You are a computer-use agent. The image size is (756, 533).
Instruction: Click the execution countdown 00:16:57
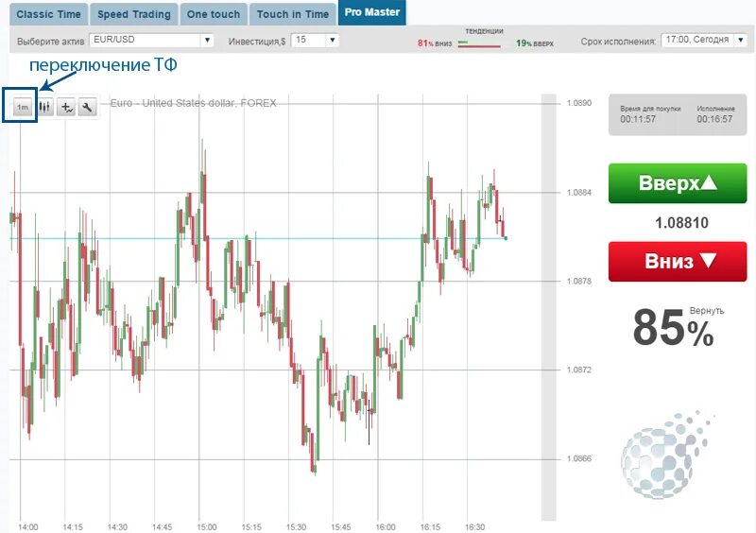714,119
